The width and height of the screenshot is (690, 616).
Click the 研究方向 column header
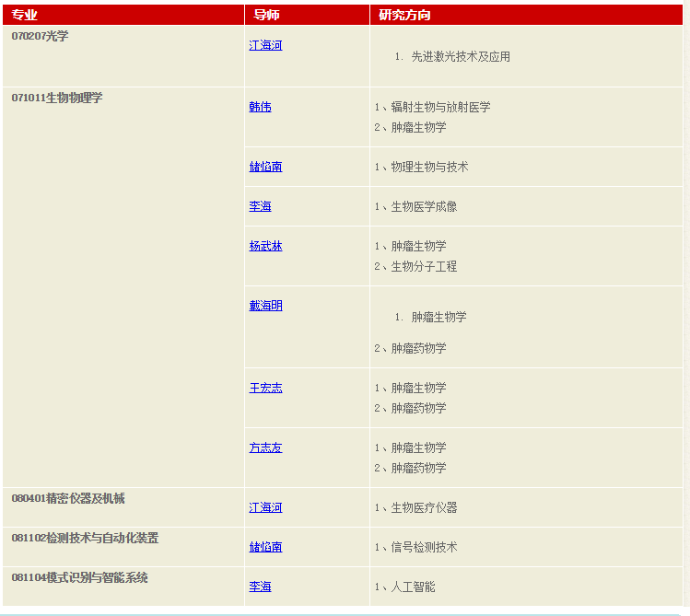point(404,15)
